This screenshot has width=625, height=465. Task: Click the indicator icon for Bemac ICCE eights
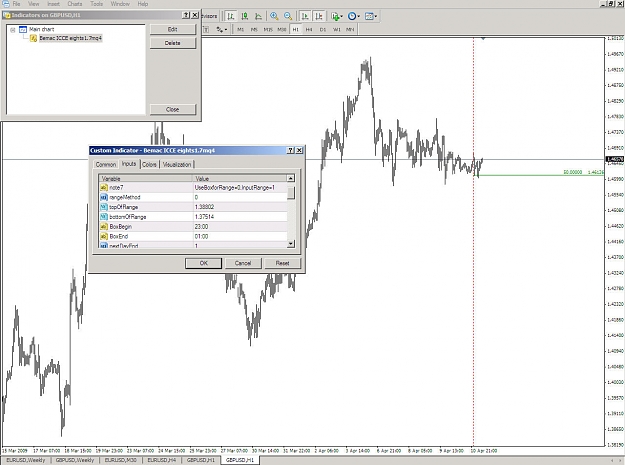[x=34, y=38]
